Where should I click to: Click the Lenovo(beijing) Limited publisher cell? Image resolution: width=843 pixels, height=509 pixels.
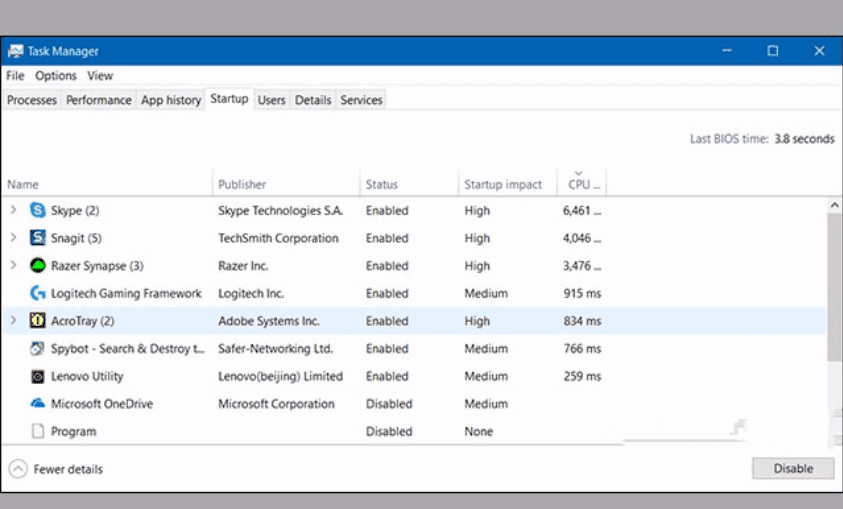pos(280,376)
